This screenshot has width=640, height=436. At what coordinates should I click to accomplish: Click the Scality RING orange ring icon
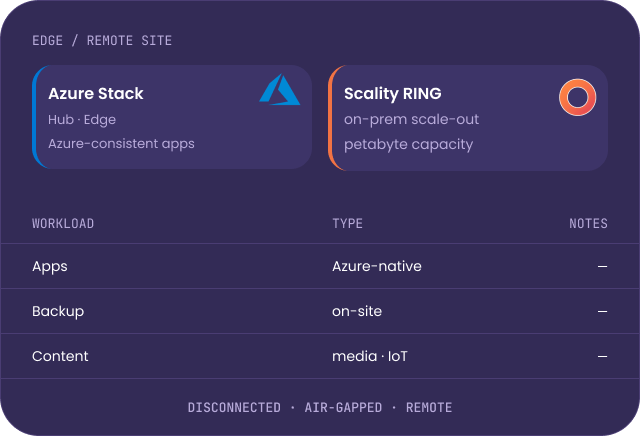(578, 97)
